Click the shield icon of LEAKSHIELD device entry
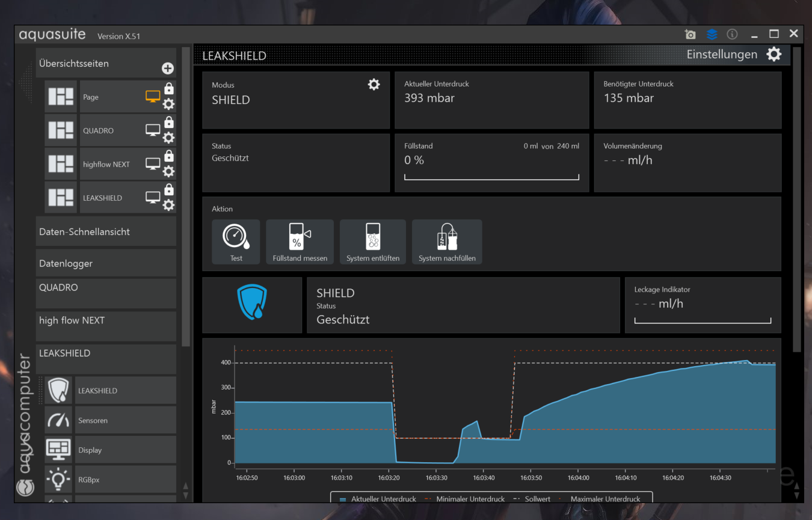Image resolution: width=812 pixels, height=520 pixels. [58, 390]
